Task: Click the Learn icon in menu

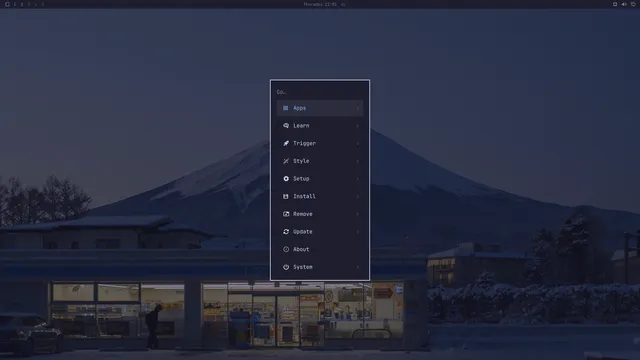Action: 286,126
